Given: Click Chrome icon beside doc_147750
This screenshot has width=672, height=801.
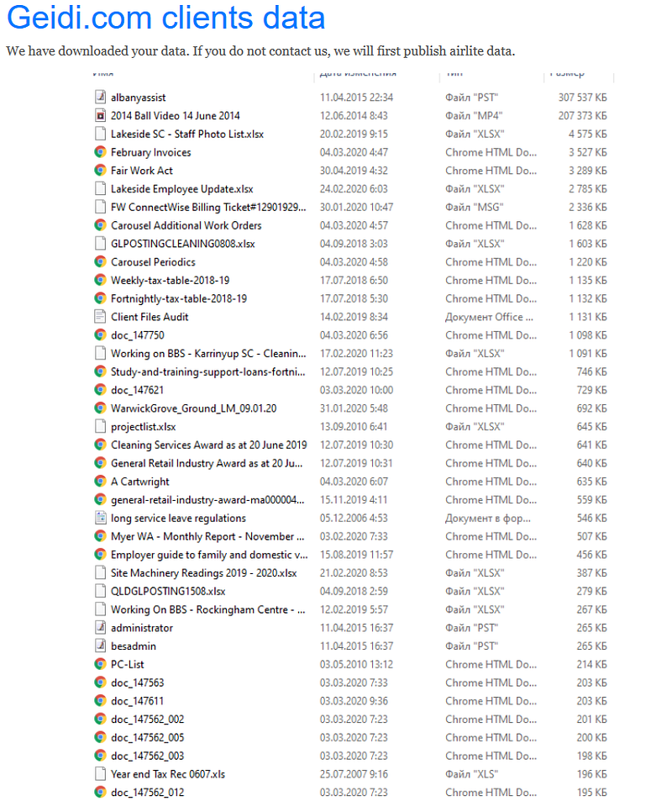Looking at the screenshot, I should (x=101, y=335).
